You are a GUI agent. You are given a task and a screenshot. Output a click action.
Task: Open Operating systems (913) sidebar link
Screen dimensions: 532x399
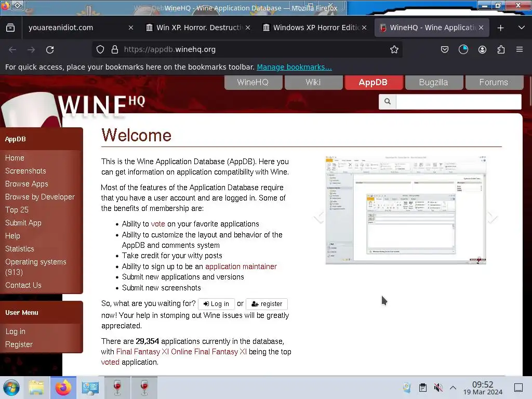tap(36, 267)
